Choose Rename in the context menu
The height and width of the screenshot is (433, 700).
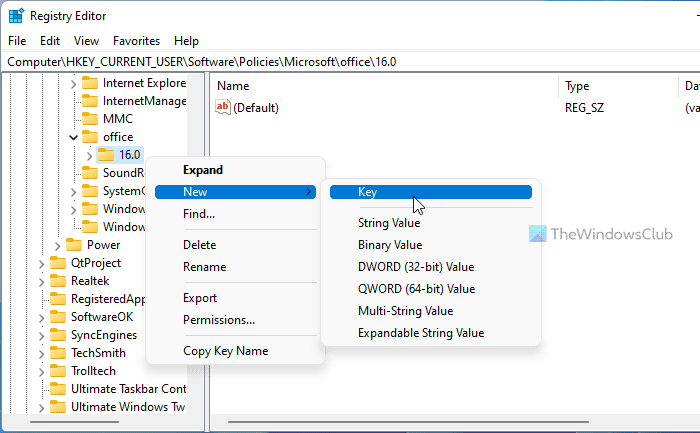point(235,266)
